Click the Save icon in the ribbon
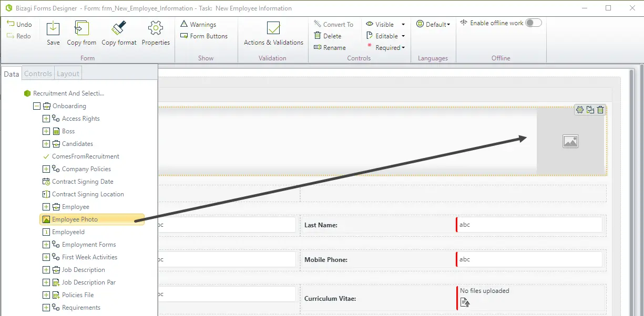The image size is (644, 316). pyautogui.click(x=53, y=33)
